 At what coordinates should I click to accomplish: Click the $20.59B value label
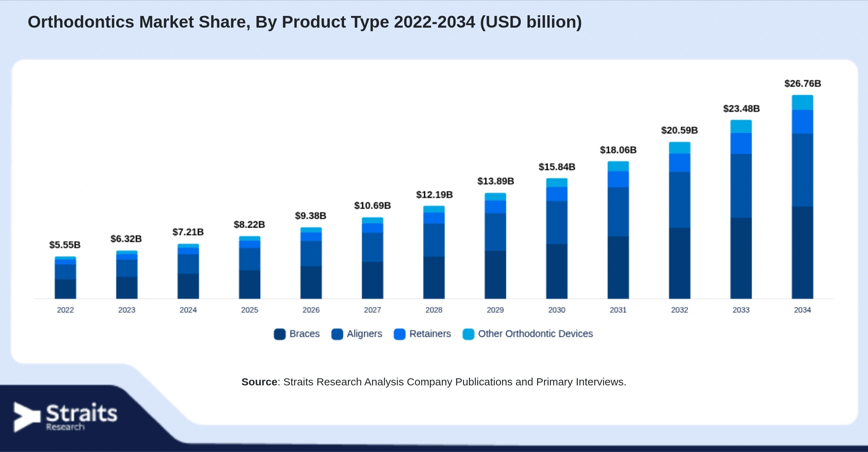pyautogui.click(x=680, y=130)
